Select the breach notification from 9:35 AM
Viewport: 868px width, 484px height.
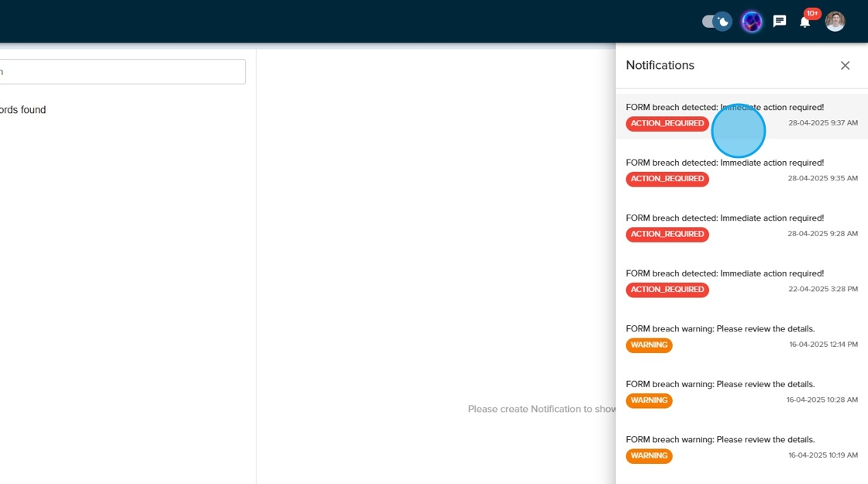point(725,163)
